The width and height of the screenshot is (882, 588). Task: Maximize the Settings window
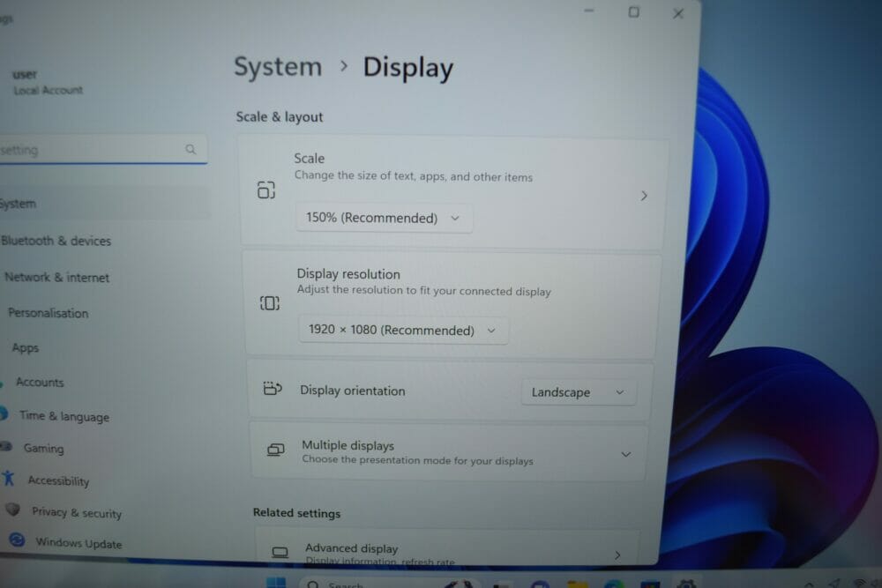[x=633, y=11]
